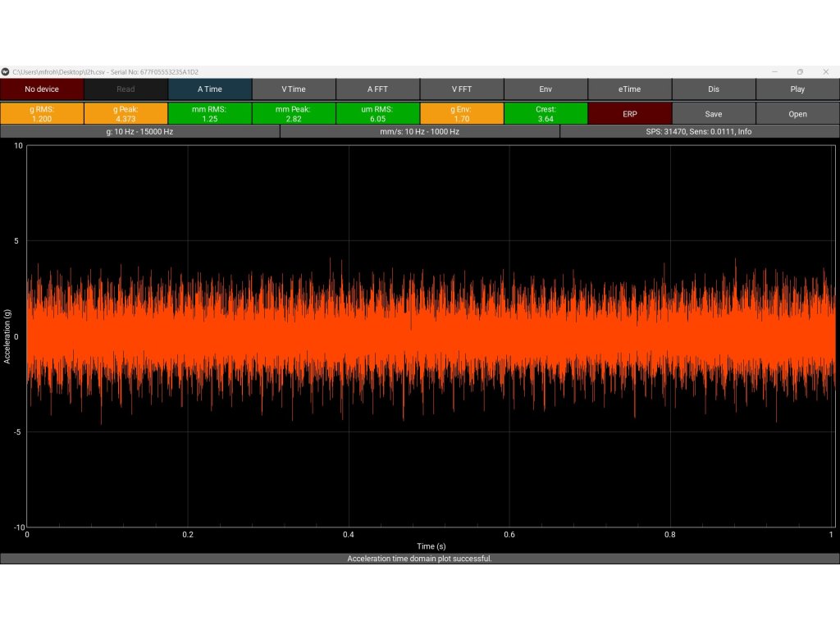Open the SPS, Sens, Info bar
The image size is (840, 630).
click(700, 131)
